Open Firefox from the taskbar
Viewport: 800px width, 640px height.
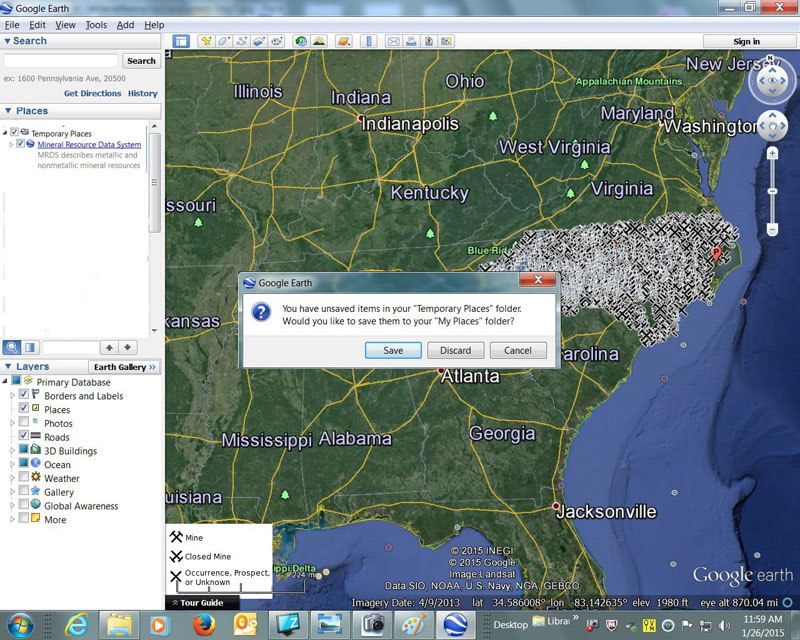(x=204, y=625)
